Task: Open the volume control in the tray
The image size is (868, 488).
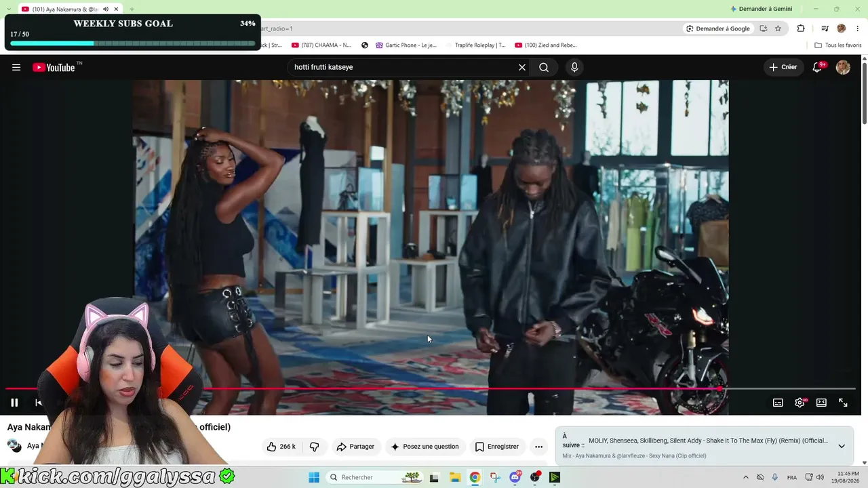Action: tap(820, 477)
